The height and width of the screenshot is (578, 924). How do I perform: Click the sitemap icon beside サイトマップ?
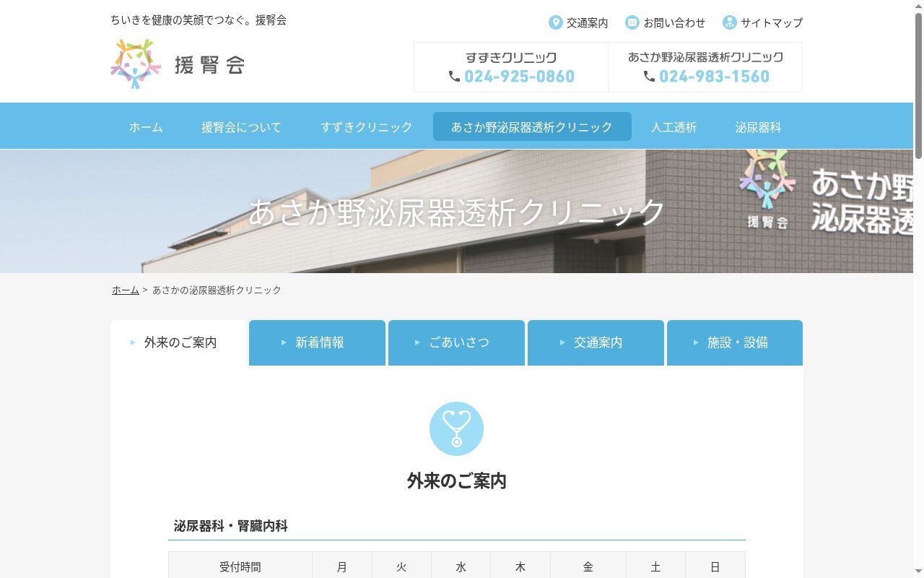730,22
